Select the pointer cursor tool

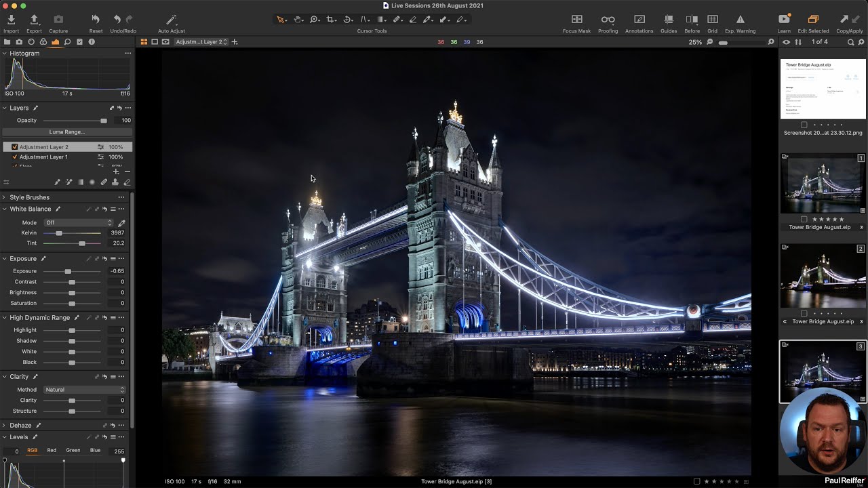(x=281, y=20)
